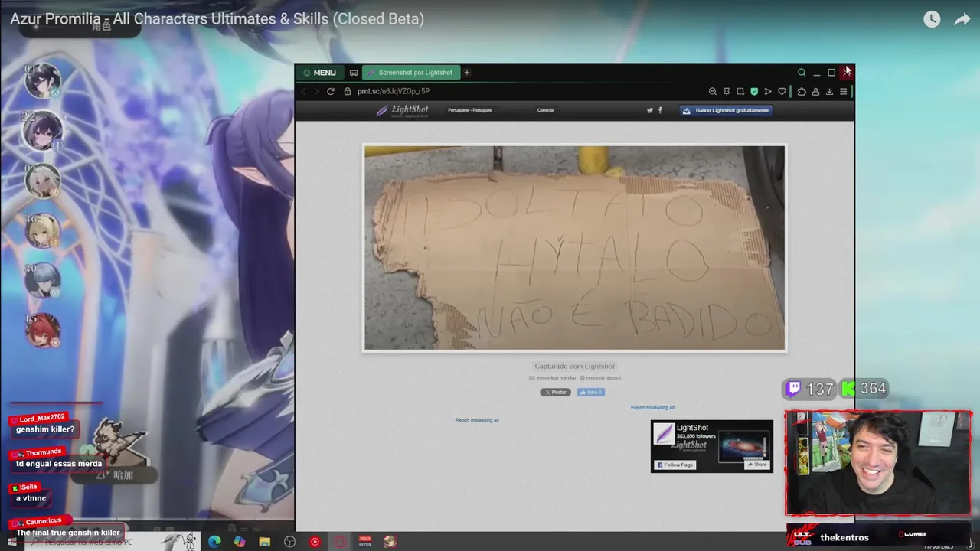Click the browser tab search magnifier
980x551 pixels.
pyautogui.click(x=802, y=73)
